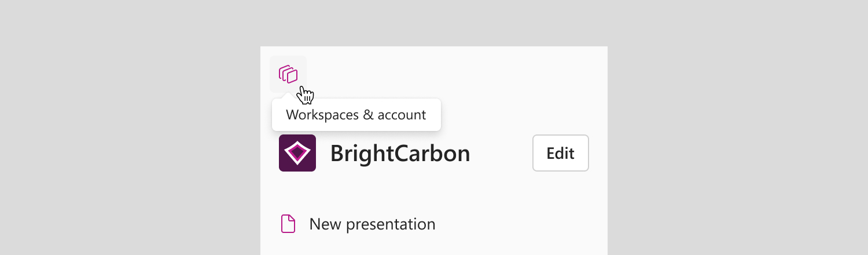Create a New presentation
The width and height of the screenshot is (868, 255).
358,224
